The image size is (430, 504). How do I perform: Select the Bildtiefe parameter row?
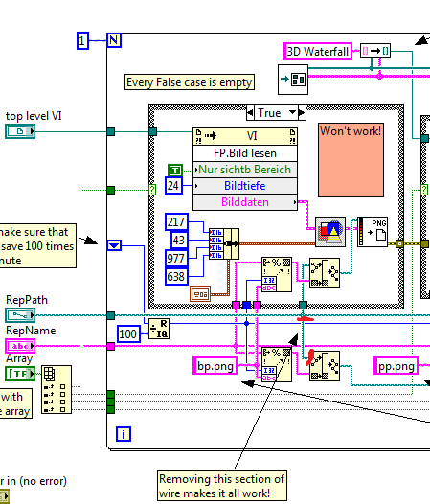tap(245, 186)
